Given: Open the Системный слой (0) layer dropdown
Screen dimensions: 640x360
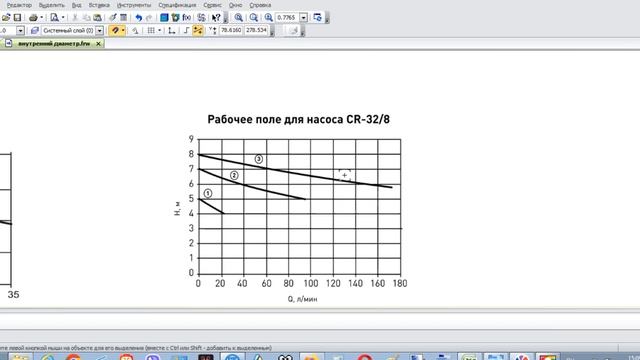Looking at the screenshot, I should pos(99,31).
